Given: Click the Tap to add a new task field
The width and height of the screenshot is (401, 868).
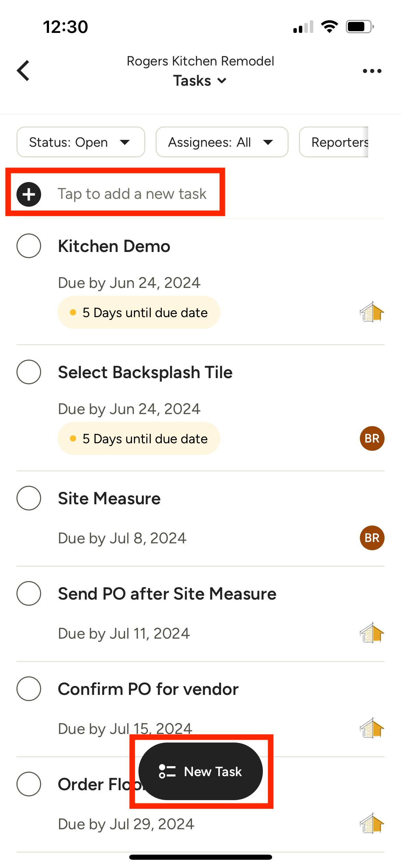Looking at the screenshot, I should pos(132,194).
